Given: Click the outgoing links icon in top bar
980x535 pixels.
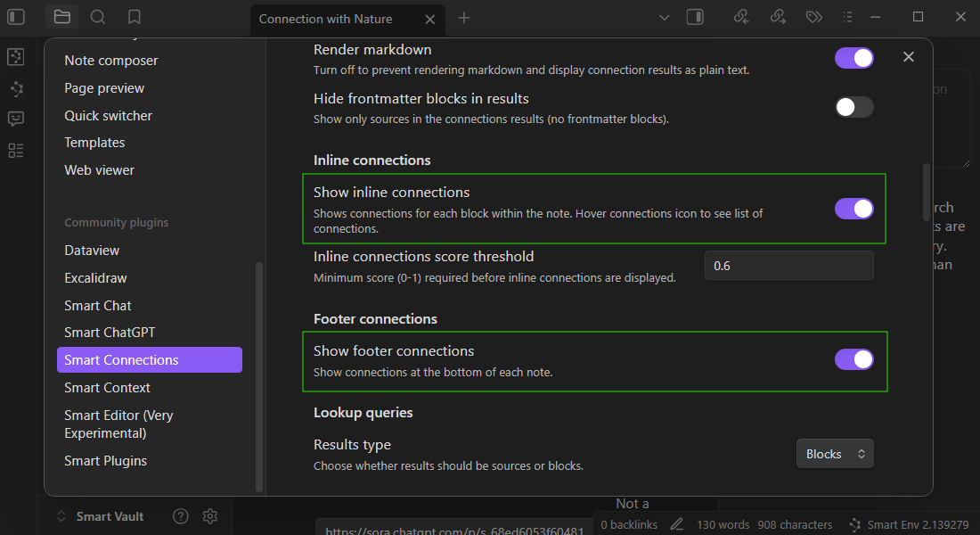Looking at the screenshot, I should click(777, 17).
